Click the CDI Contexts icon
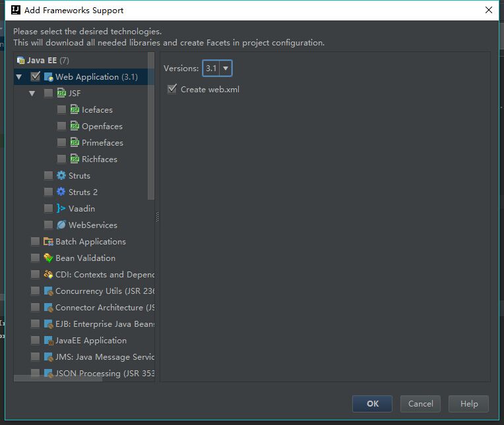This screenshot has height=425, width=504. coord(48,274)
